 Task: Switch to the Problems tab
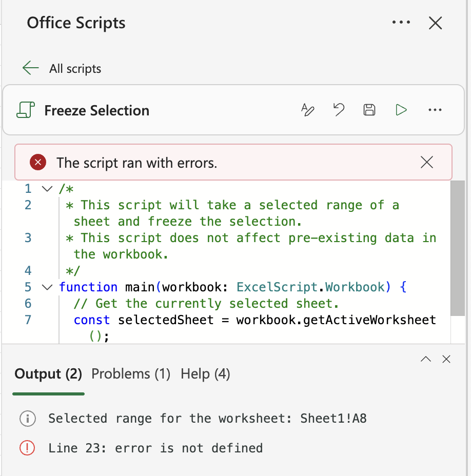pos(130,374)
